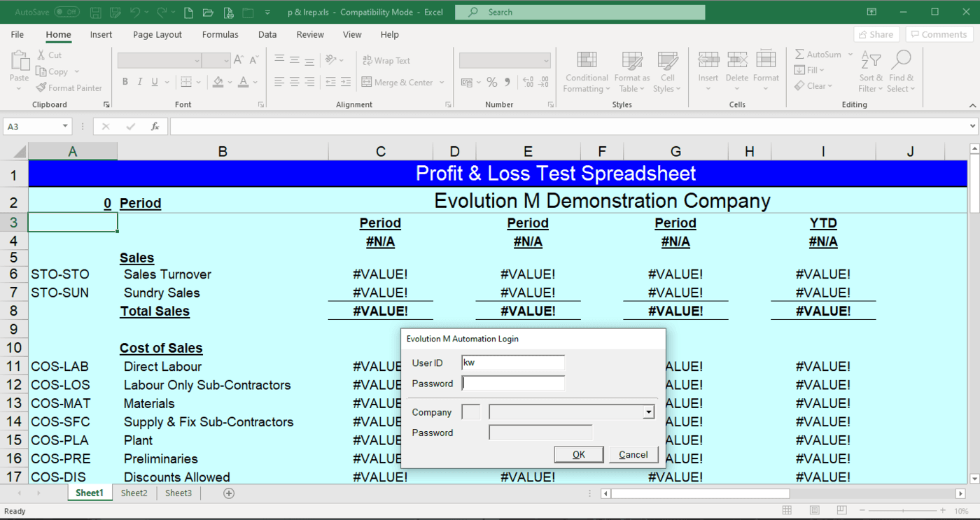
Task: Click the Find & Select magnifier
Action: (902, 60)
